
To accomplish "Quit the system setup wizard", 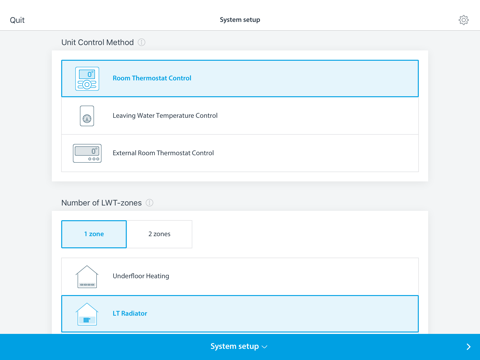I will click(17, 20).
